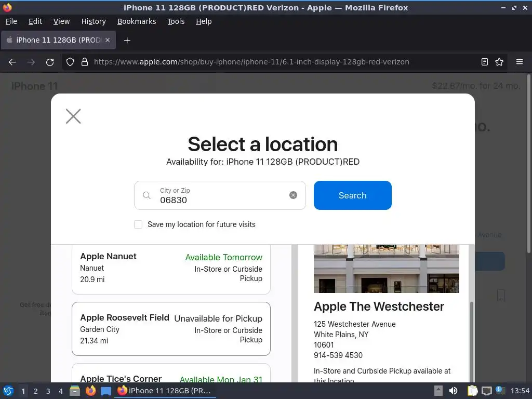The height and width of the screenshot is (399, 532).
Task: Bookmark this page with star icon
Action: [499, 62]
